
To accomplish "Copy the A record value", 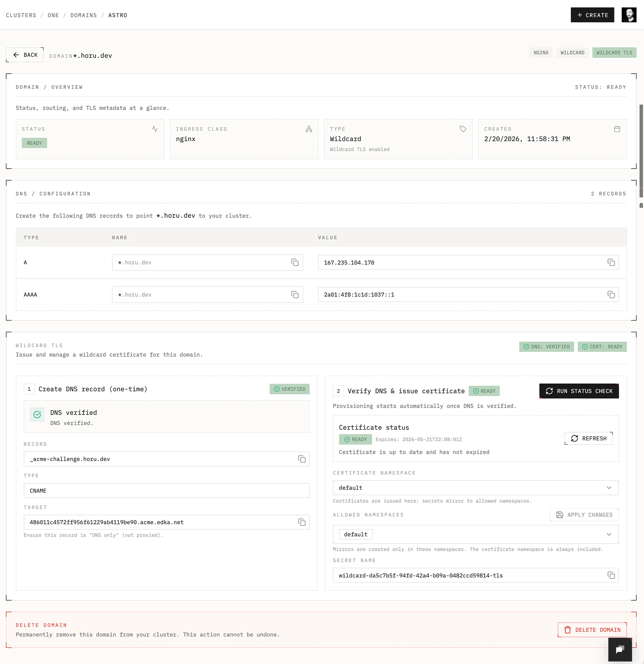I will pos(611,262).
